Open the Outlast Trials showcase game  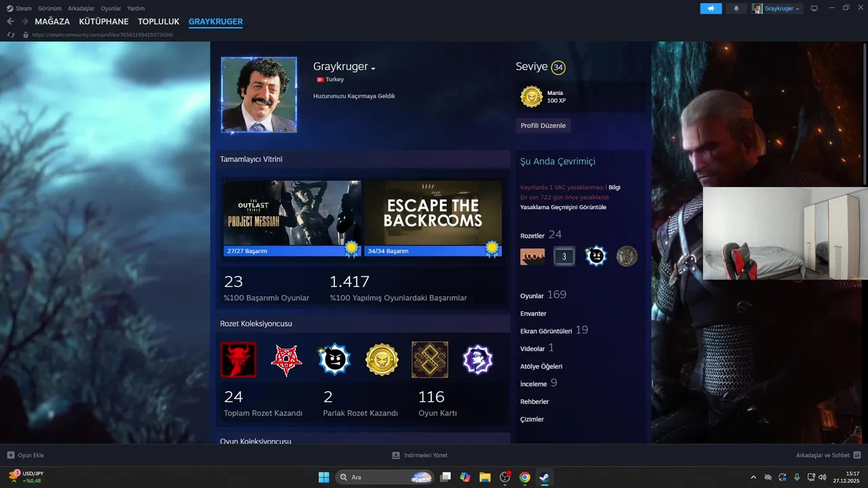(x=292, y=212)
